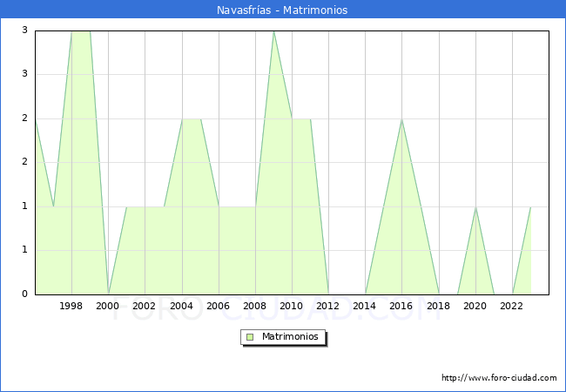This screenshot has height=392, width=566.
Task: Select the 2016 x-axis label
Action: [401, 306]
